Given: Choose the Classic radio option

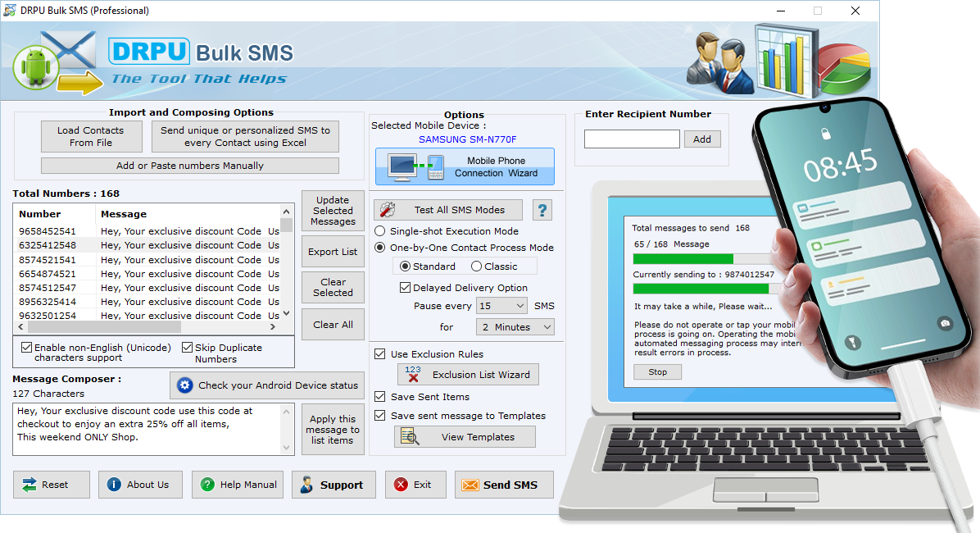Looking at the screenshot, I should click(476, 266).
